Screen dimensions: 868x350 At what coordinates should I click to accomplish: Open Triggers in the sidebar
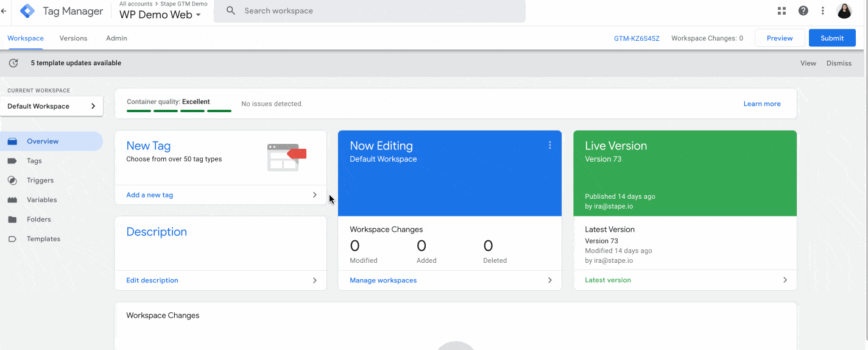[x=40, y=180]
